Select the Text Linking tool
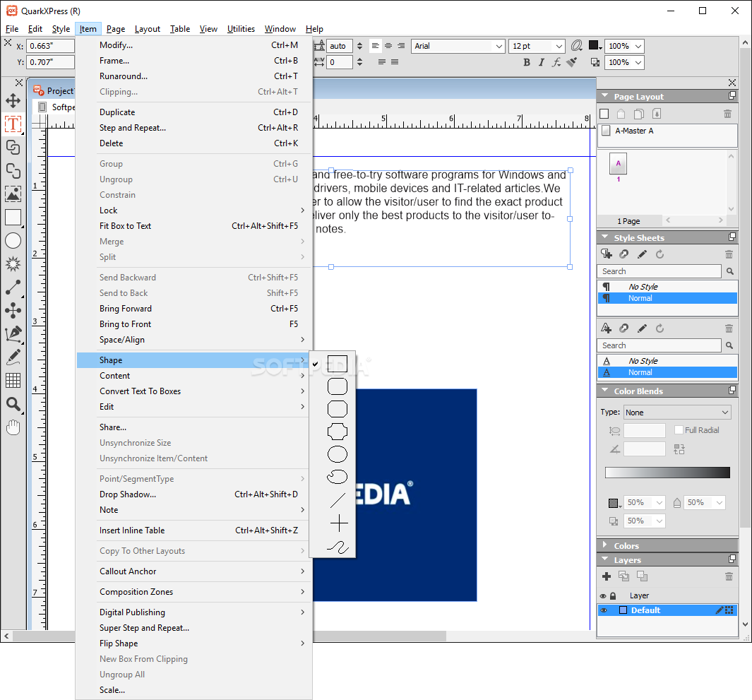752x700 pixels. point(13,148)
